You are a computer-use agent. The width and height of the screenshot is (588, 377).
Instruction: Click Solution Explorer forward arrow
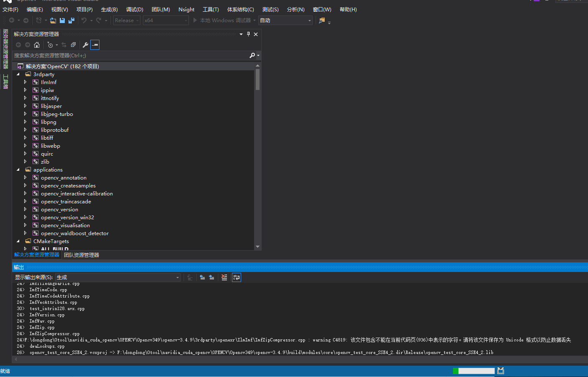(x=28, y=45)
